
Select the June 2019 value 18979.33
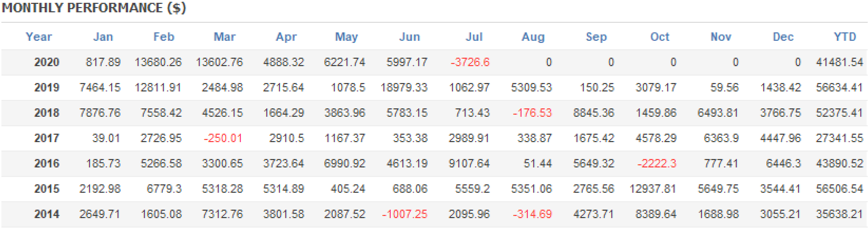click(x=404, y=88)
